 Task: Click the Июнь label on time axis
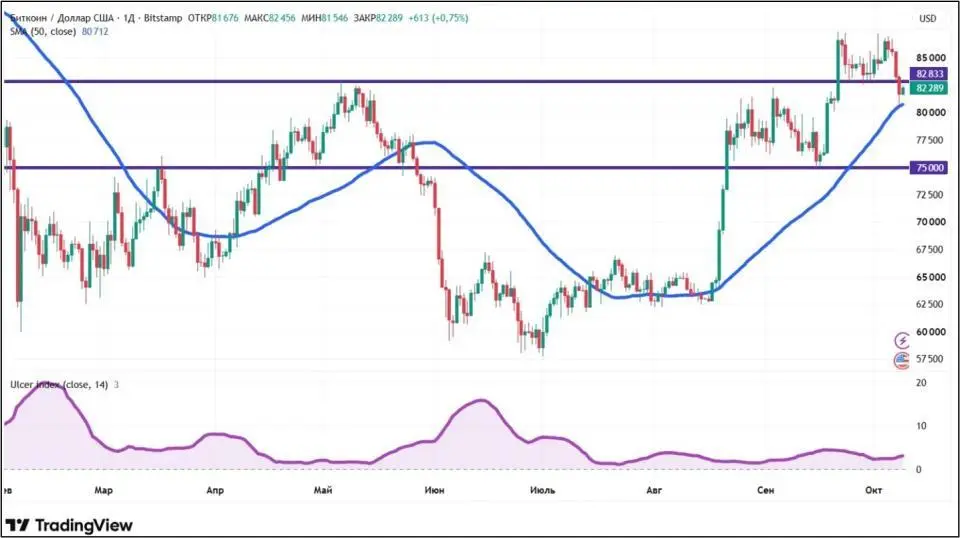434,490
